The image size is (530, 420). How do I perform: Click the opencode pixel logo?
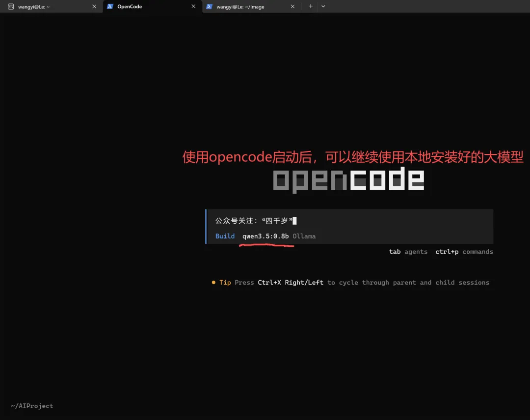(x=348, y=180)
